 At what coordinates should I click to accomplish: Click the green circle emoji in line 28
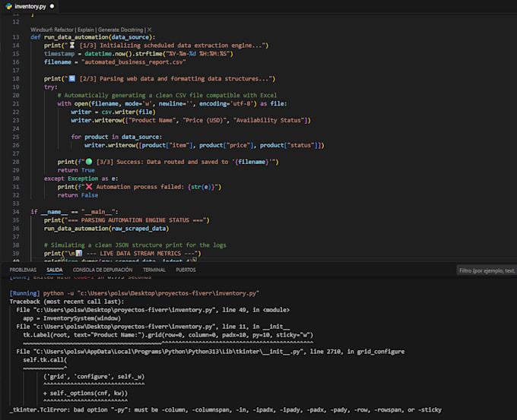click(x=89, y=162)
